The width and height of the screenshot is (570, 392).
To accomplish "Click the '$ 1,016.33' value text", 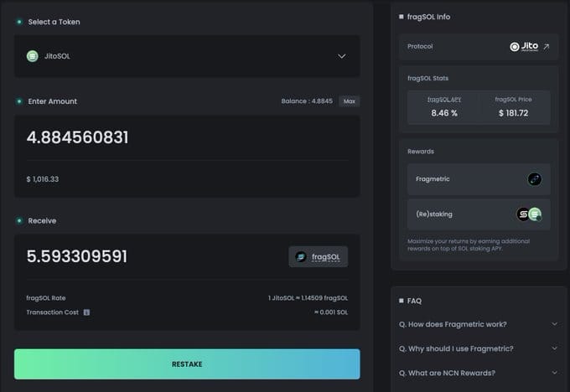I will (x=43, y=179).
